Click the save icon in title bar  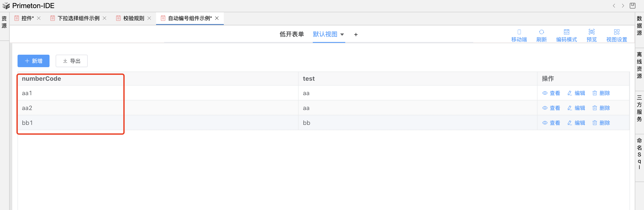coord(632,6)
